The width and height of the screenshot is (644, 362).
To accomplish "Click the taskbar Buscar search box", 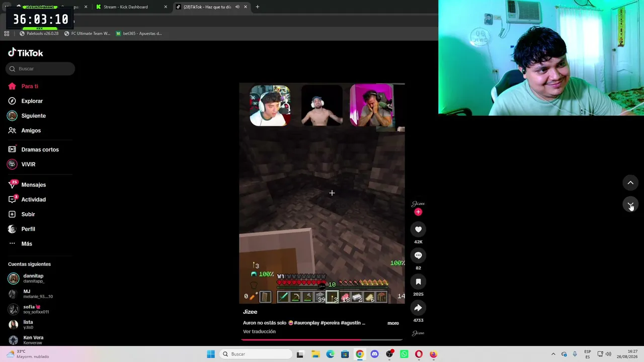I will (x=256, y=354).
